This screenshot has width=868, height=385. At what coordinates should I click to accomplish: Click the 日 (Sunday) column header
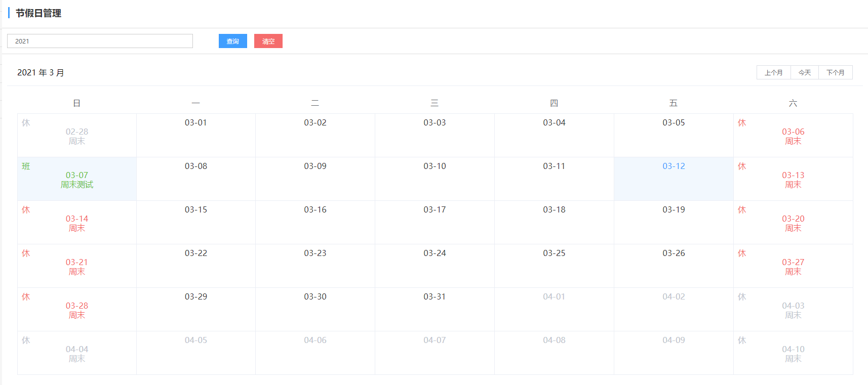coord(76,103)
